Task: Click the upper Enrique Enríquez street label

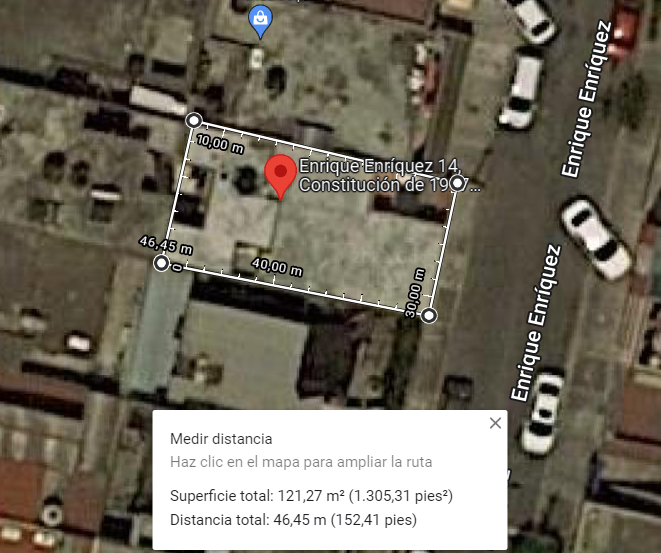Action: tap(586, 98)
